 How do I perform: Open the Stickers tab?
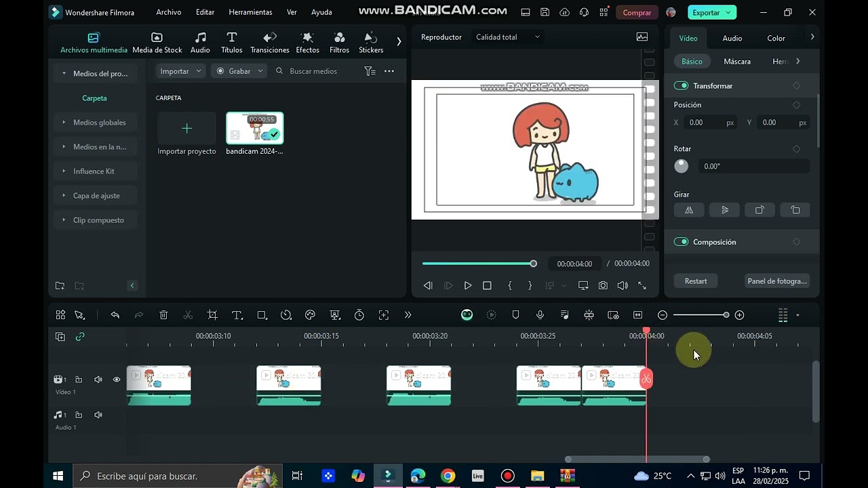click(371, 43)
